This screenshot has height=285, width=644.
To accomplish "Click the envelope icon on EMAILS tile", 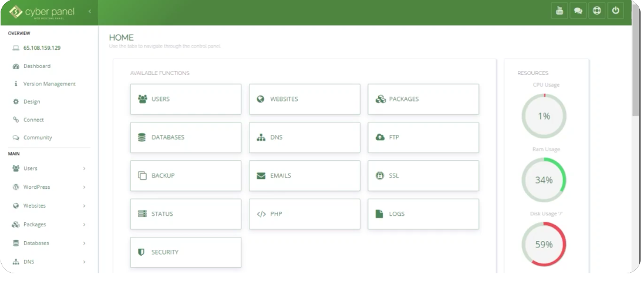I will click(x=261, y=175).
